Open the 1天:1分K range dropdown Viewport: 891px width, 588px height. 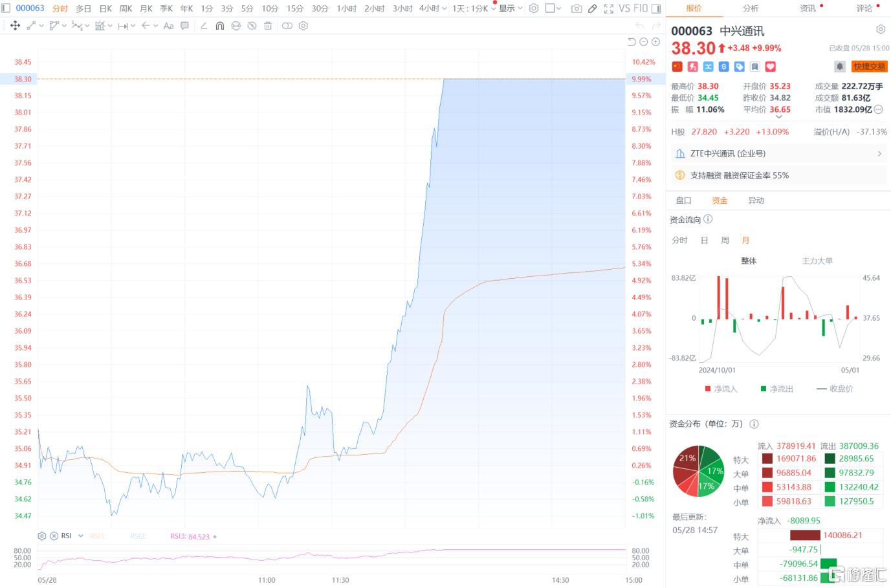(475, 8)
